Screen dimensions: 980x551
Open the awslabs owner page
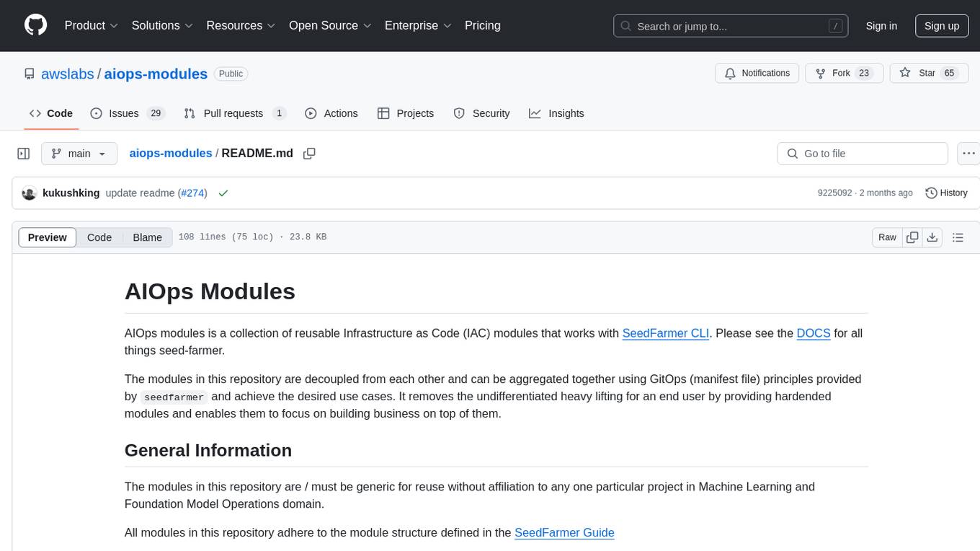point(68,74)
